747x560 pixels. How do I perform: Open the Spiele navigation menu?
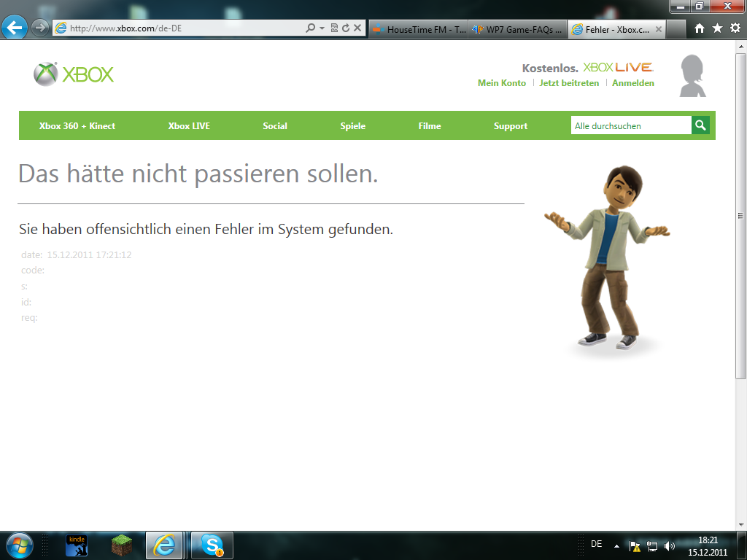[353, 125]
